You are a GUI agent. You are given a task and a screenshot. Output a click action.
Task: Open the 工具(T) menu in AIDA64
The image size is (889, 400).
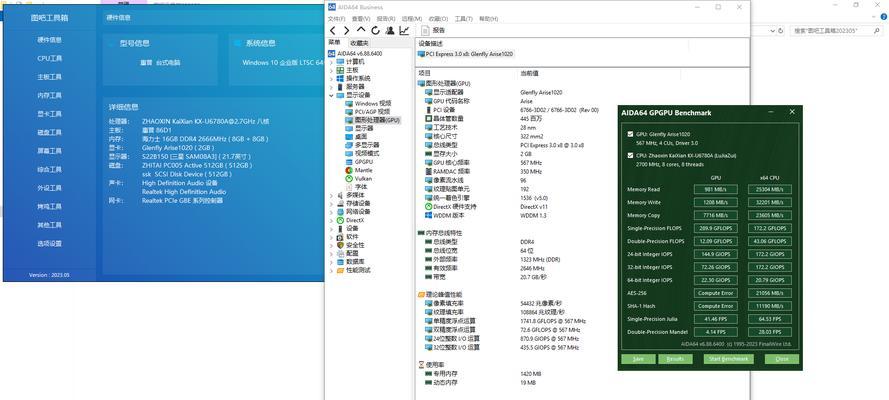click(x=463, y=19)
